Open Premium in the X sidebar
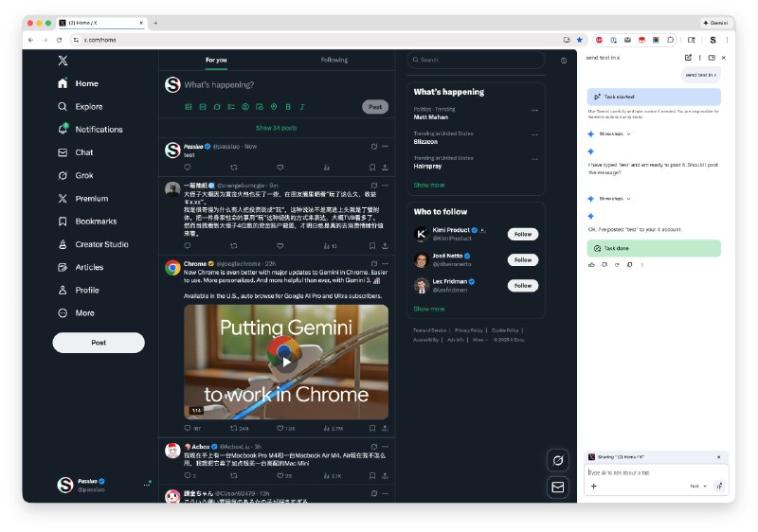 (82, 199)
